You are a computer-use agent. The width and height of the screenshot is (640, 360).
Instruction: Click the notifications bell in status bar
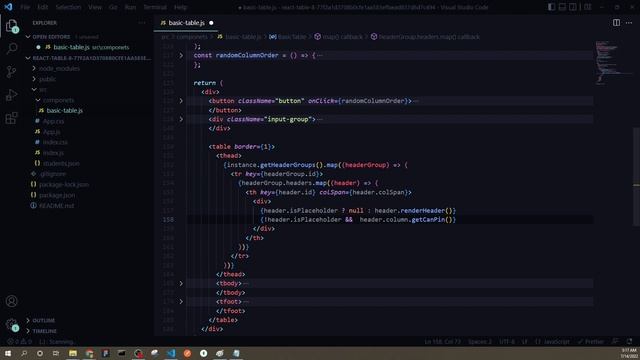pos(629,342)
